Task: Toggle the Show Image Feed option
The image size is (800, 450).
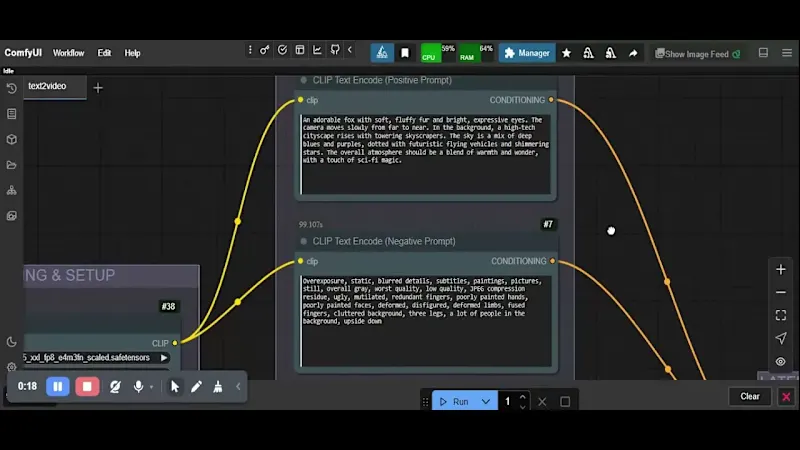Action: click(698, 54)
